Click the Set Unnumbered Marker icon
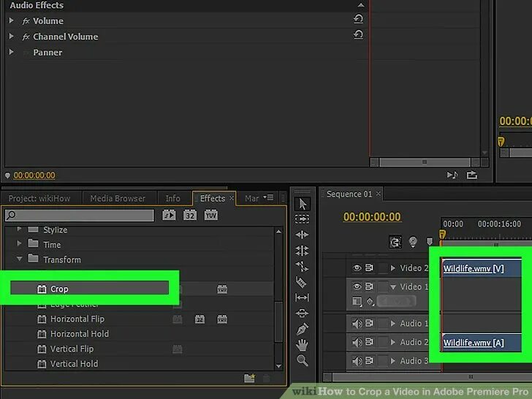The image size is (532, 399). pos(430,242)
